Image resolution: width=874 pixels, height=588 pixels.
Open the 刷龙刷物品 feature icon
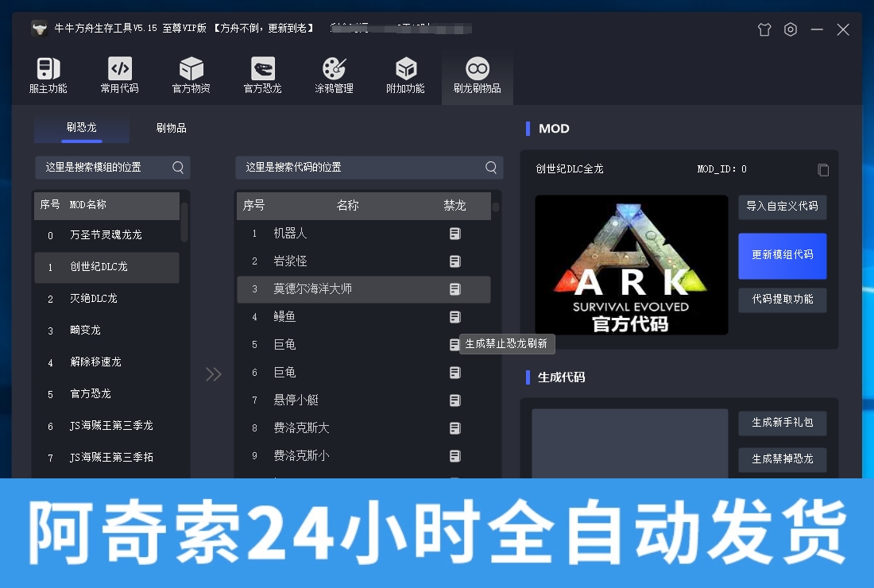(477, 75)
